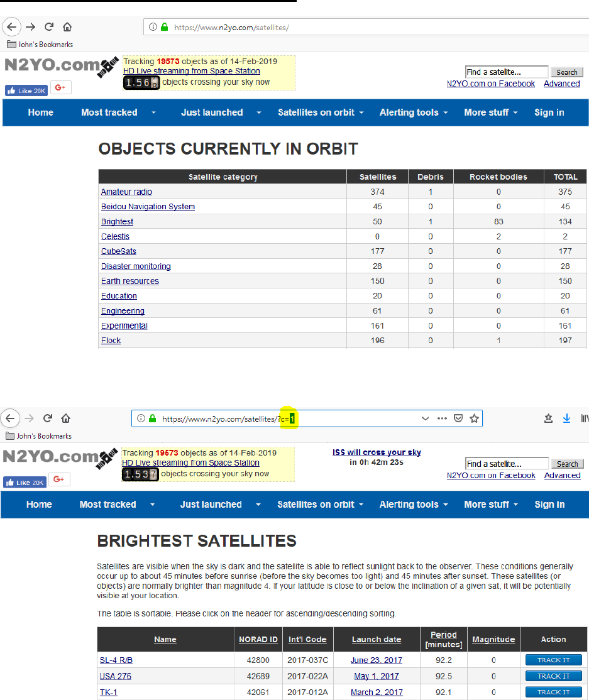Image resolution: width=589 pixels, height=700 pixels.
Task: Open Advanced link on Brightest Satellites page
Action: click(x=562, y=476)
